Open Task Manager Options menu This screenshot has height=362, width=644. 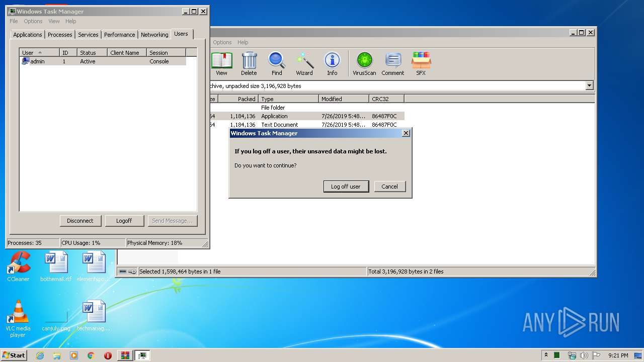point(33,21)
